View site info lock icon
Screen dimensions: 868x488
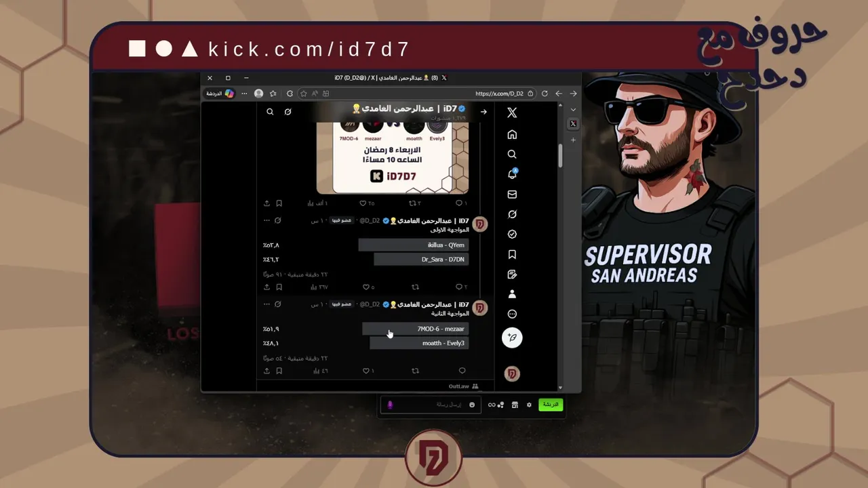[x=531, y=94]
